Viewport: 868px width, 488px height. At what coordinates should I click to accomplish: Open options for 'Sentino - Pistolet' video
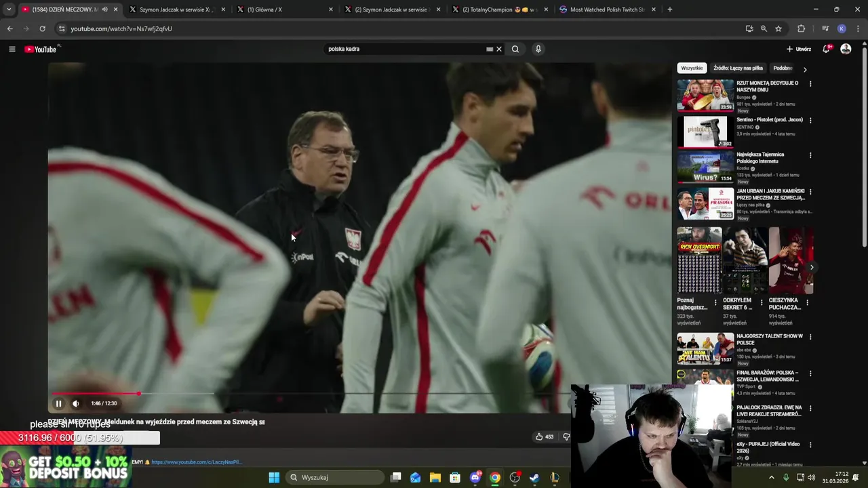(810, 121)
